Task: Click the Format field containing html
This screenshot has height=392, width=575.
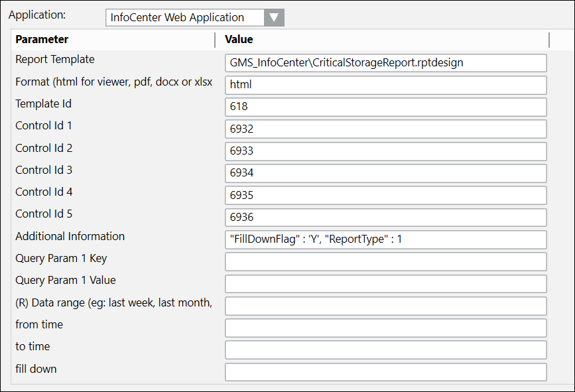Action: click(x=385, y=85)
